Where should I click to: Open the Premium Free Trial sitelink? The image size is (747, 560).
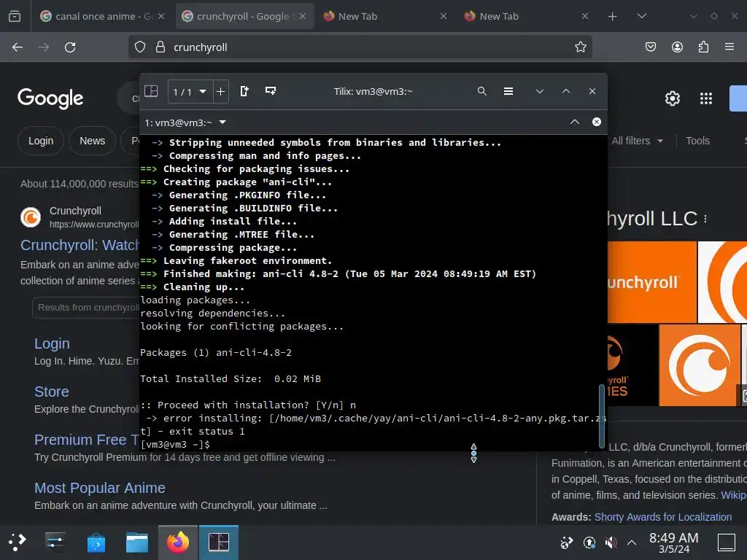[87, 440]
